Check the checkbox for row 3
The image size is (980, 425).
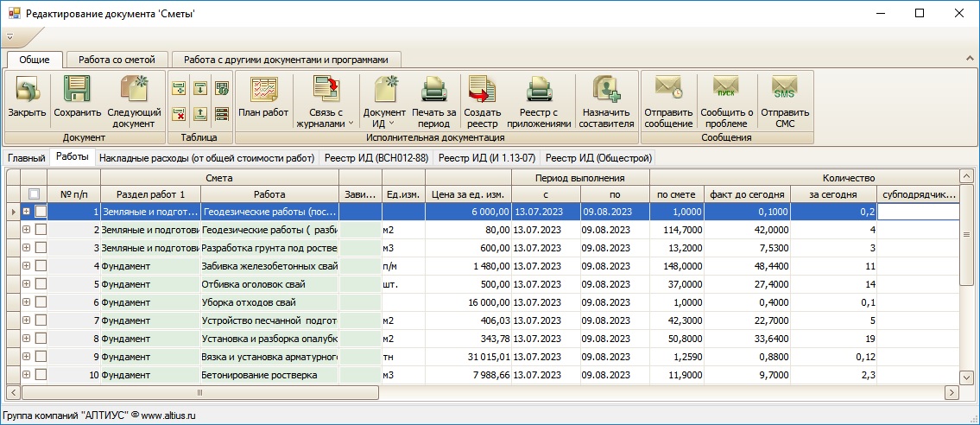pos(41,248)
